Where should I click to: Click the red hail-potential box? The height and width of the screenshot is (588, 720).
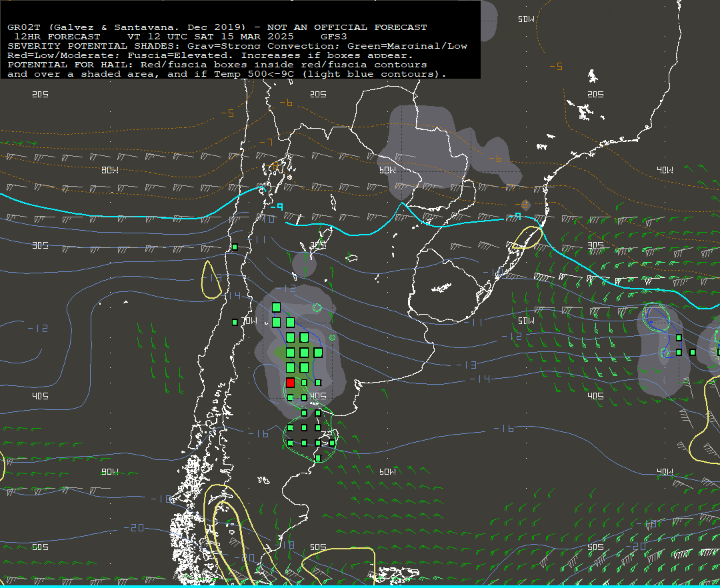click(290, 383)
